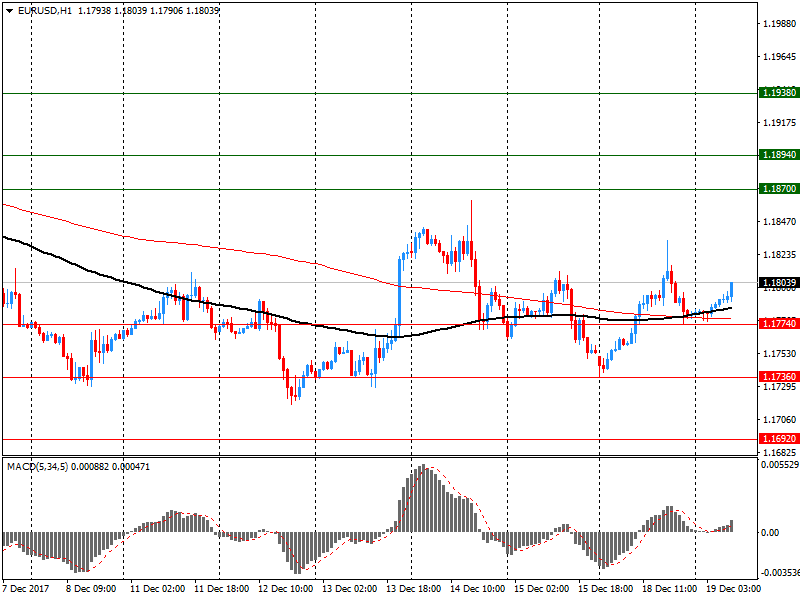Click the 15 Dec 18:00 time label
This screenshot has width=800, height=600.
(606, 589)
